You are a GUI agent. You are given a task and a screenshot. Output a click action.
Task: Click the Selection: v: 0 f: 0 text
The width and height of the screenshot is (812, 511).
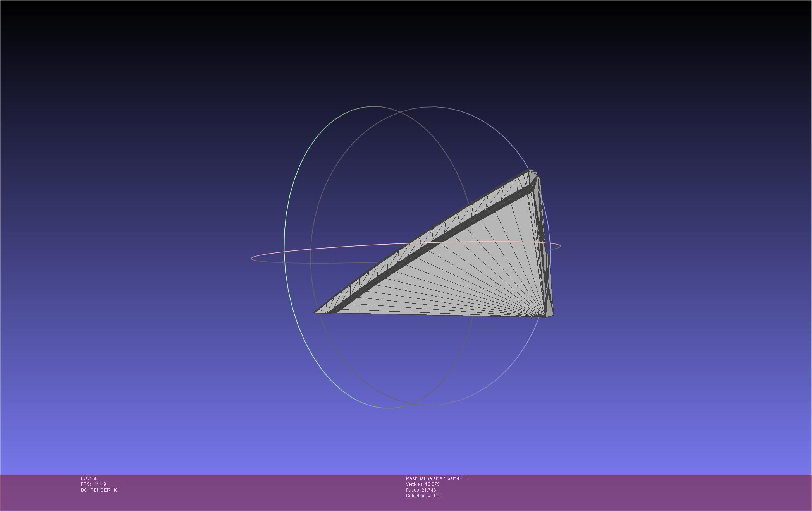[424, 496]
